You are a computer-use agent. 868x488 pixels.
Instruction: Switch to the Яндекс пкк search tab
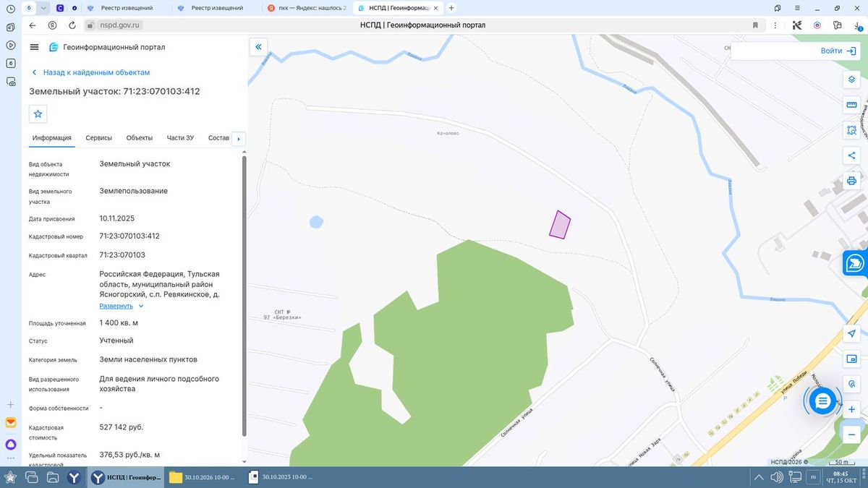pos(307,8)
